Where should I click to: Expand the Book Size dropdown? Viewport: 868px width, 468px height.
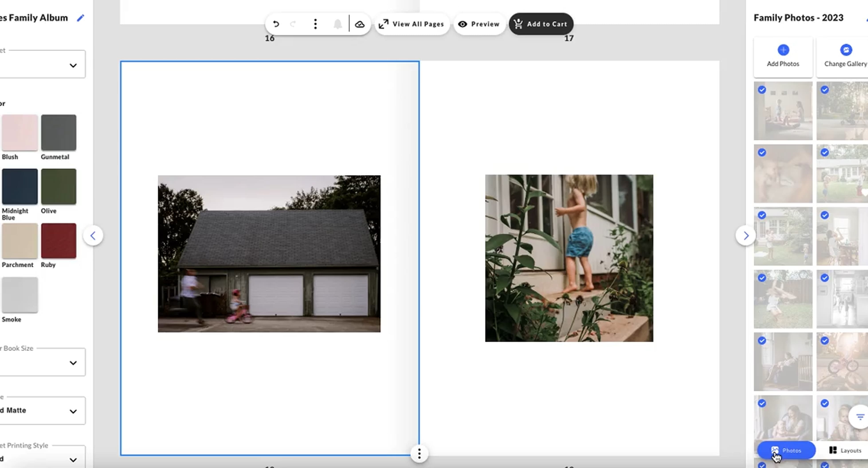73,363
